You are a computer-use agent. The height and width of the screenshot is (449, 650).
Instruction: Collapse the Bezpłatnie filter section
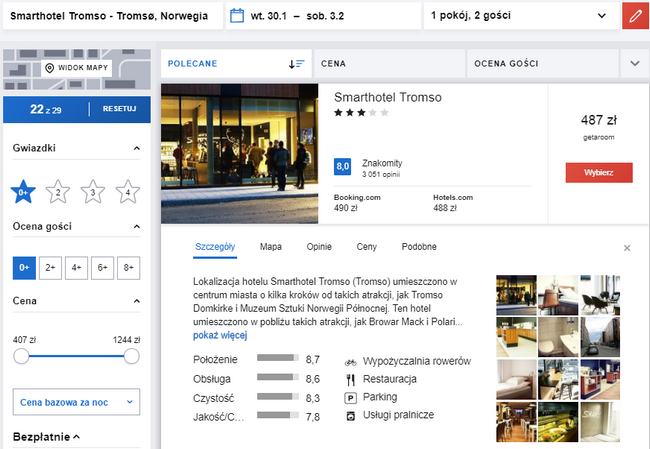(x=77, y=437)
